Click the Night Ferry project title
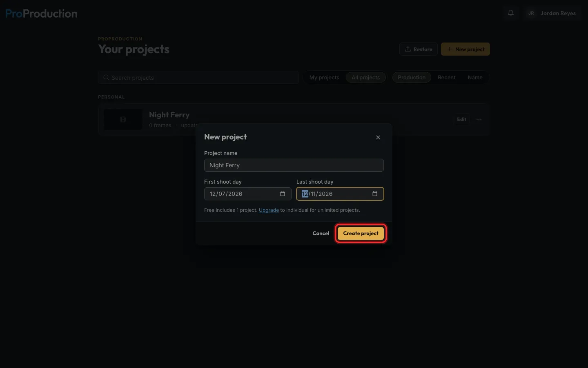The image size is (588, 368). 169,115
